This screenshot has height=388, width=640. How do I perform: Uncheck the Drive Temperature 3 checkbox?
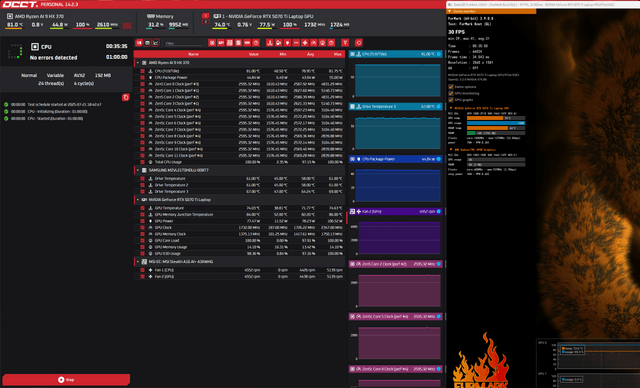click(142, 191)
